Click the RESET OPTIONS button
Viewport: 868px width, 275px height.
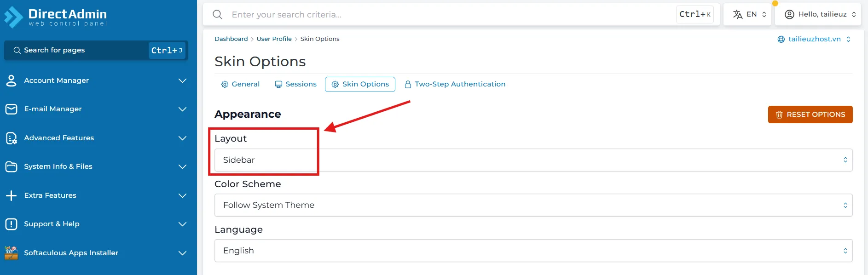(x=810, y=115)
